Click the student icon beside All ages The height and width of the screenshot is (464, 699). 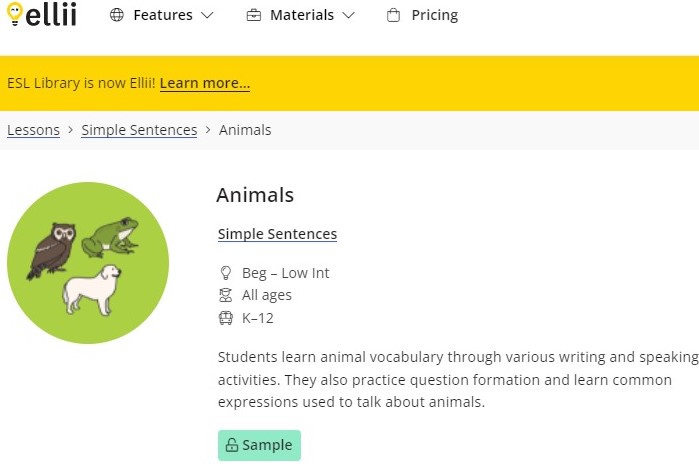click(226, 295)
